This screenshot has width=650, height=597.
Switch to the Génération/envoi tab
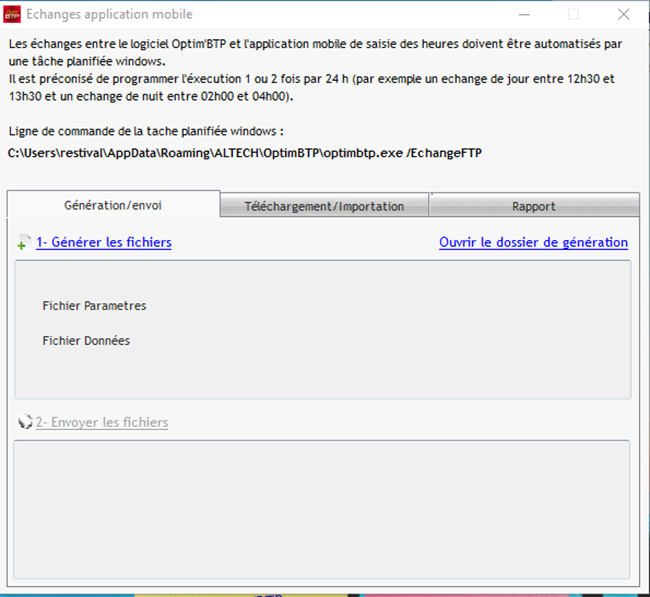[x=113, y=205]
